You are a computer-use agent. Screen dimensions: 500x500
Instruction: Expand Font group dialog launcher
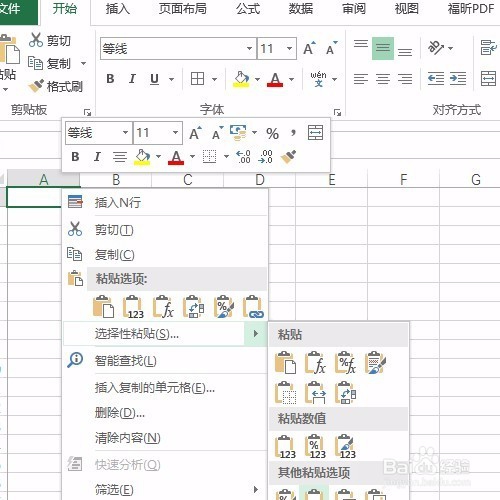(x=337, y=112)
